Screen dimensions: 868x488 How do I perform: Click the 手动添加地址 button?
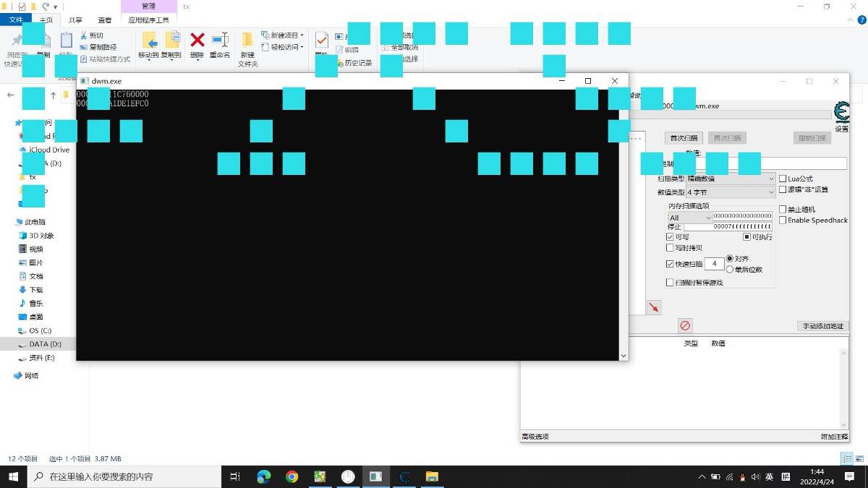pyautogui.click(x=822, y=326)
